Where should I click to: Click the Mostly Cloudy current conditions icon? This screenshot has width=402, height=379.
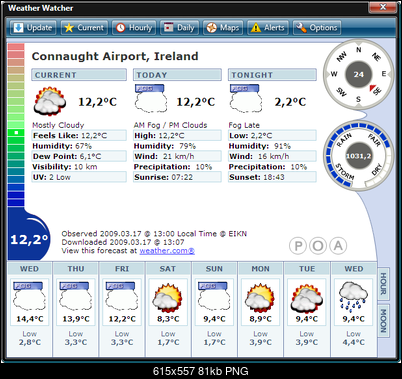click(49, 101)
